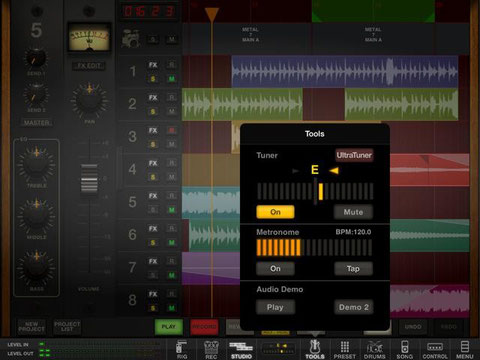Screen dimensions: 480x360
Task: Turn off the Tuner On switch
Action: [275, 212]
